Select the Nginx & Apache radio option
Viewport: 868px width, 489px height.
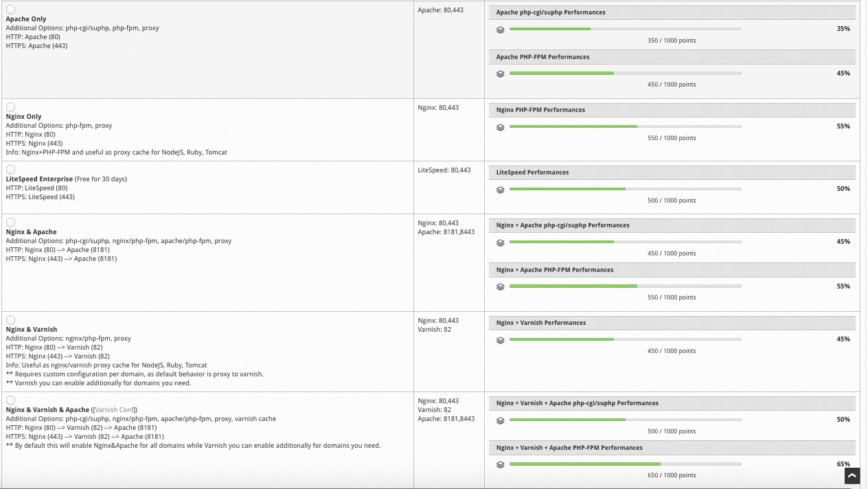point(10,223)
